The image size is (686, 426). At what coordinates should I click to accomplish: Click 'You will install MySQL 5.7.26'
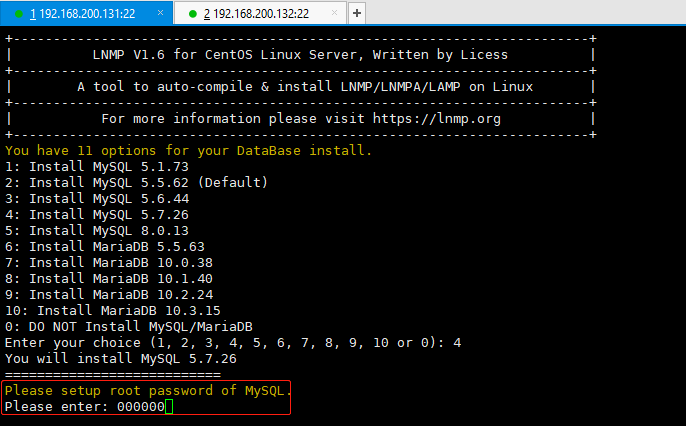[120, 359]
